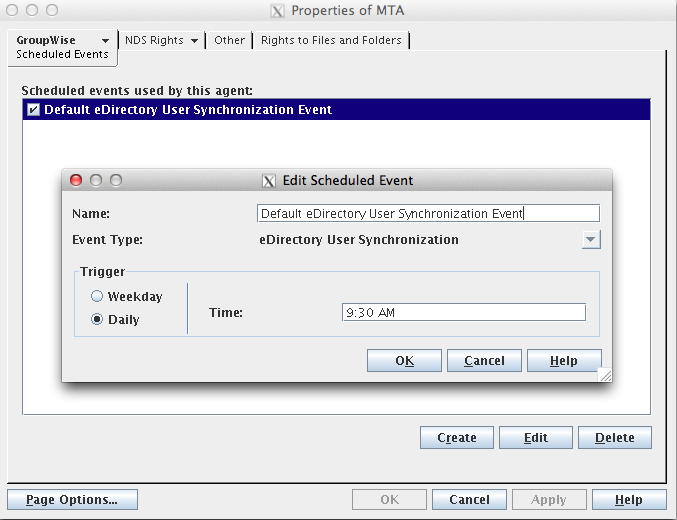Screen dimensions: 677x520
Task: Click the Scheduled Events subtab label
Action: (x=62, y=54)
